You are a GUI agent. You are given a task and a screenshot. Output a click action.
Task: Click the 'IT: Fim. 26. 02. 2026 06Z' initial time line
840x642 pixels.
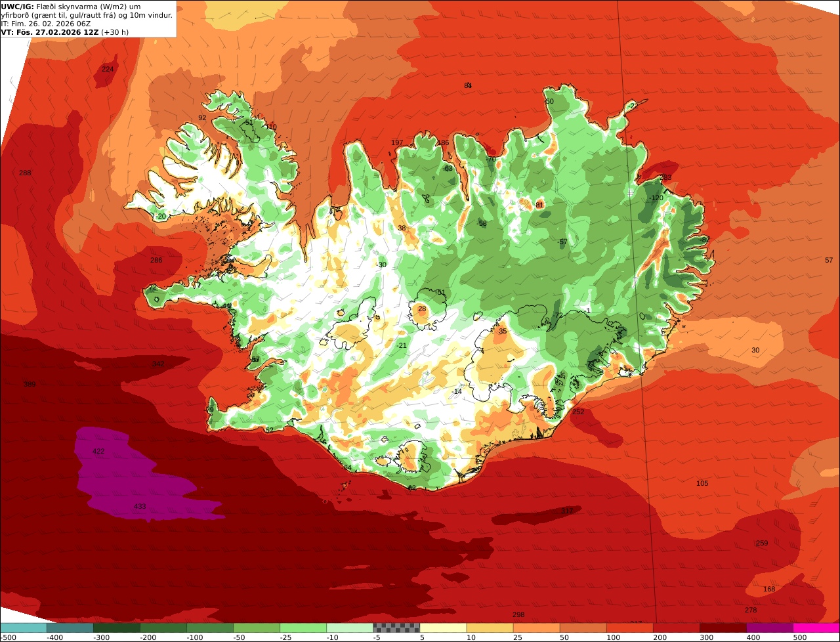point(46,24)
